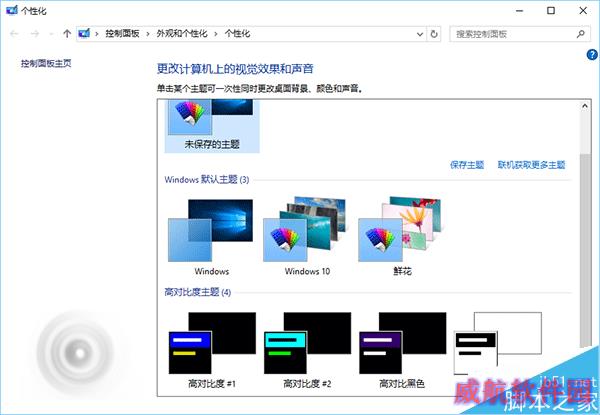Image resolution: width=600 pixels, height=415 pixels.
Task: Apply the Windows 10 theme
Action: [x=307, y=237]
